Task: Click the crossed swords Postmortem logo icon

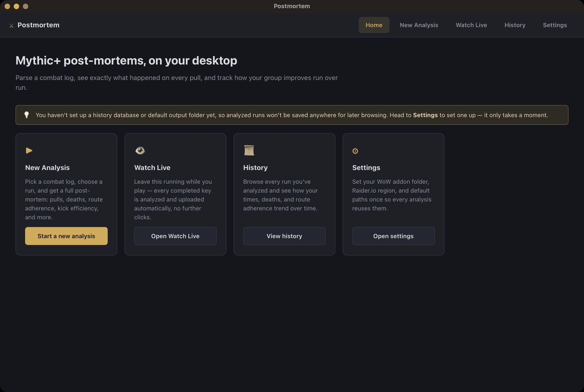Action: (x=11, y=26)
